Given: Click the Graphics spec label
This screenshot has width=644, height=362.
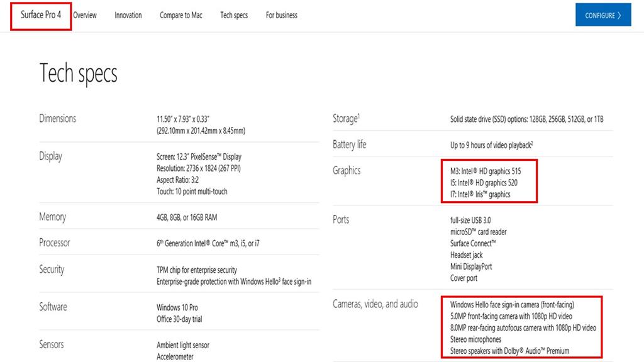Looking at the screenshot, I should (347, 171).
